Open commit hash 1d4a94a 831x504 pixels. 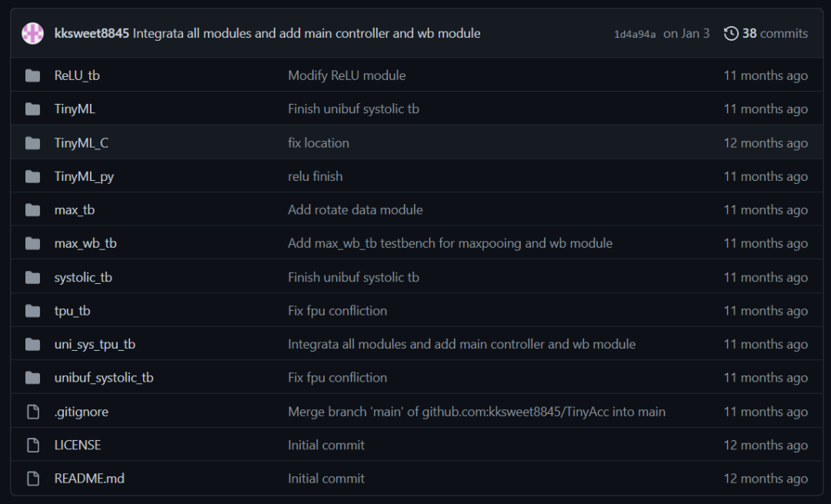click(x=635, y=34)
